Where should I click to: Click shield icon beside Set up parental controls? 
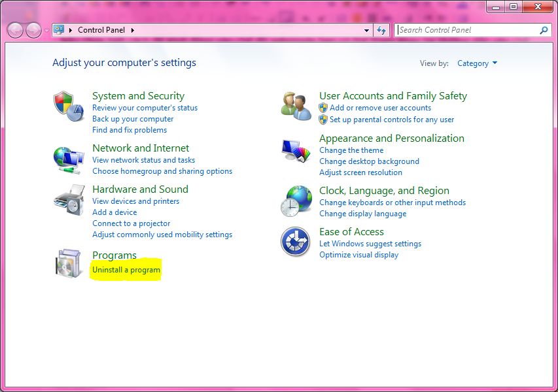[x=323, y=120]
